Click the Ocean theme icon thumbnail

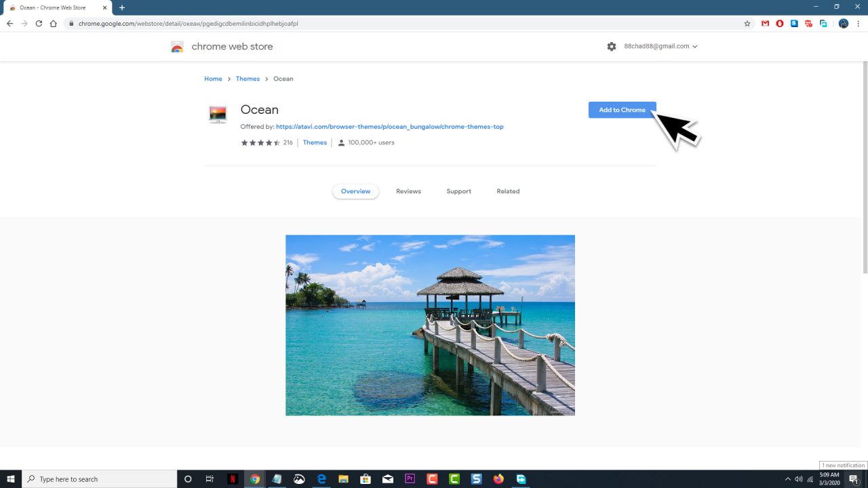click(218, 114)
